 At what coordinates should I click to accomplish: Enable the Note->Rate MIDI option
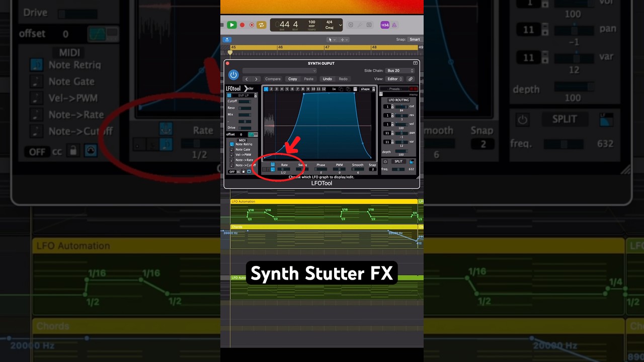(232, 160)
